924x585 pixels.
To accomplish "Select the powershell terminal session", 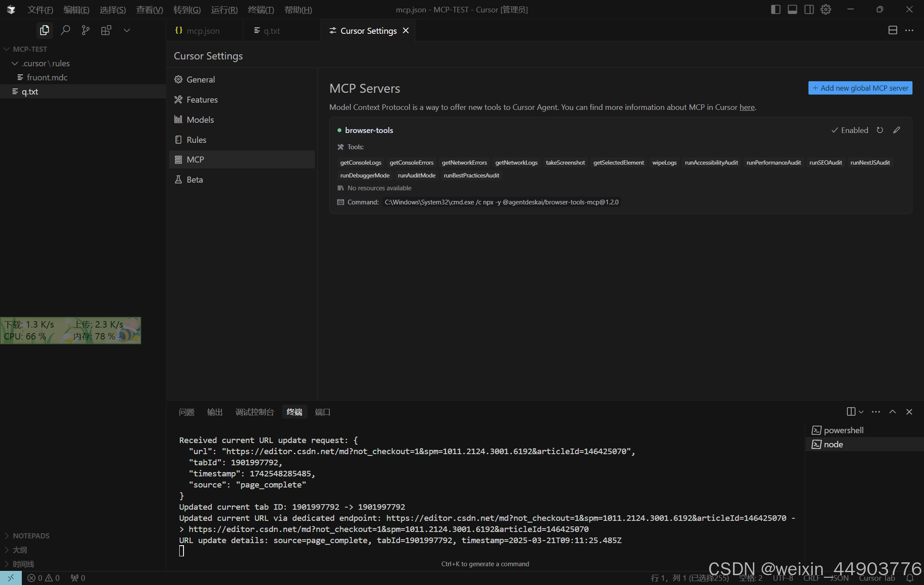I will point(843,430).
